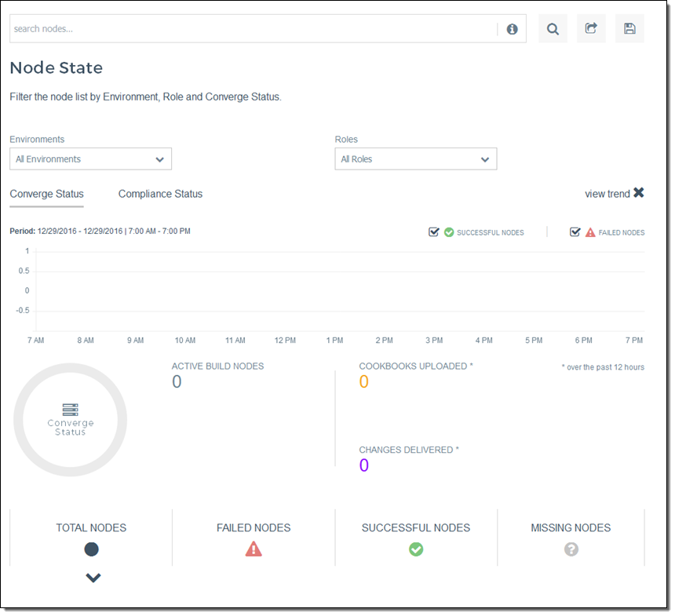Click the search magnifier button

tap(553, 29)
